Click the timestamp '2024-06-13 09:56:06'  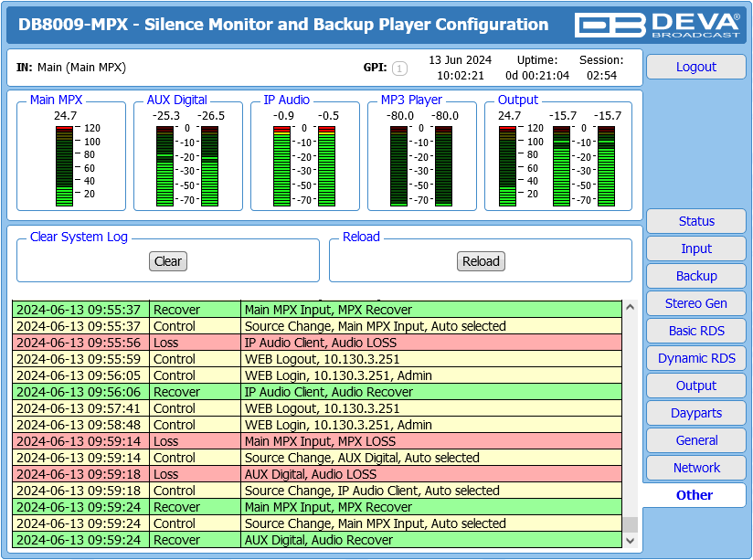pos(79,392)
